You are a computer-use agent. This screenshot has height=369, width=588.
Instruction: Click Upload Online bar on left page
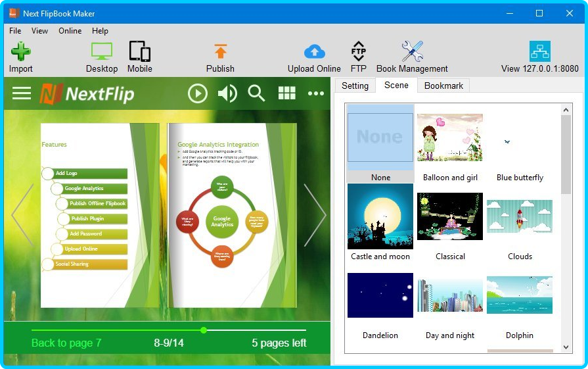89,249
